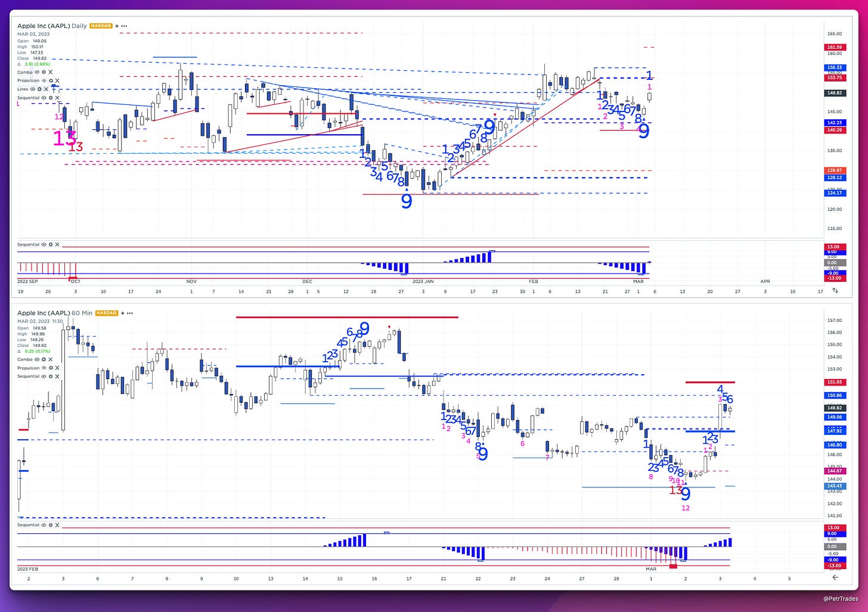This screenshot has height=612, width=868.
Task: Click 156.33 blue price label on Daily axis
Action: click(835, 67)
